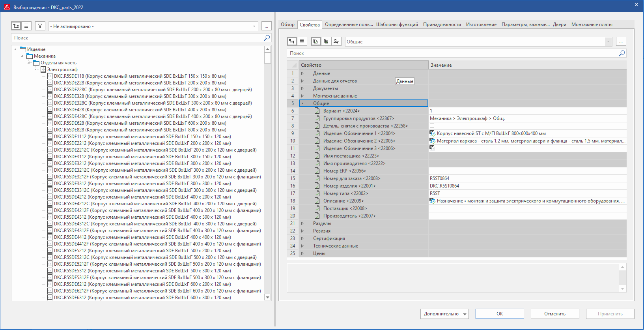Screen dimensions: 644x330
Task: Collapse the Электрошкаф tree node
Action: [x=36, y=69]
